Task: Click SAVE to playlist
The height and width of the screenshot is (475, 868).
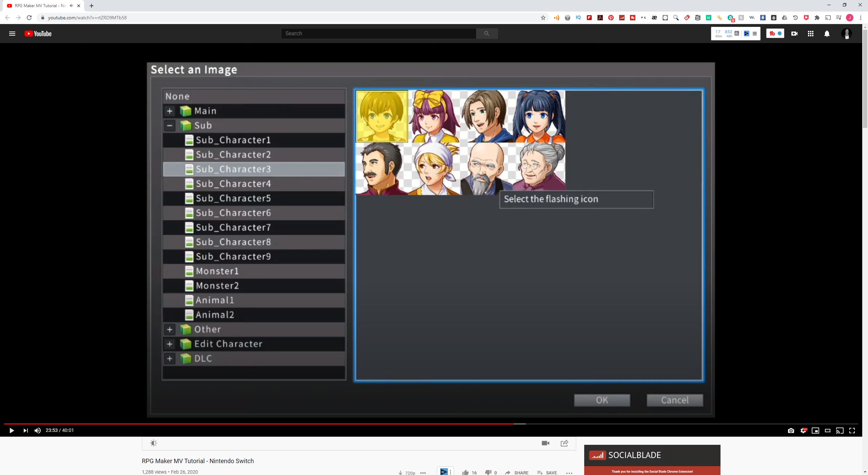Action: pos(547,472)
